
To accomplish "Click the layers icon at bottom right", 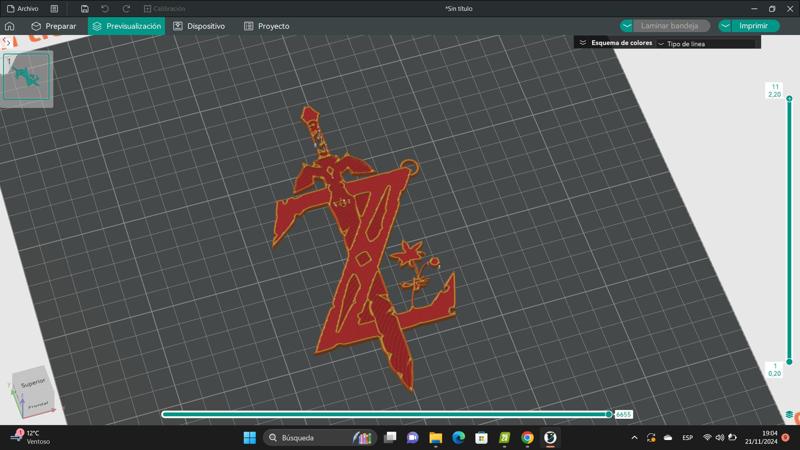I will coord(789,415).
